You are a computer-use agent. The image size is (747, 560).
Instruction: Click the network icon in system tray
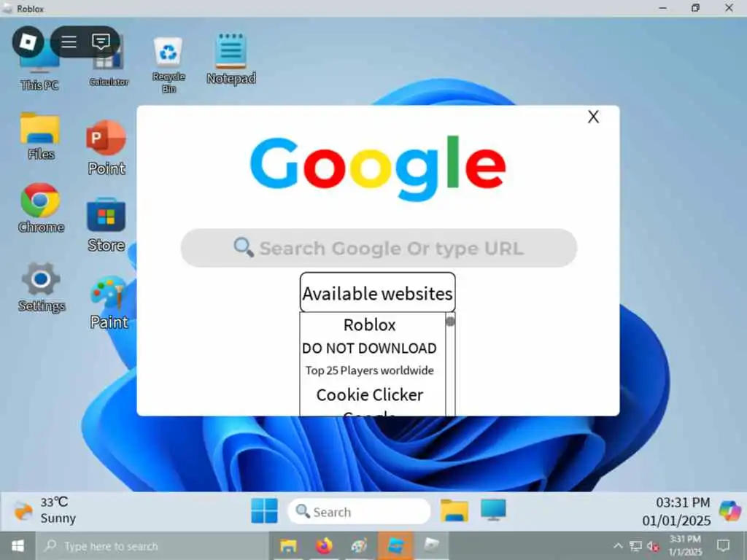635,545
